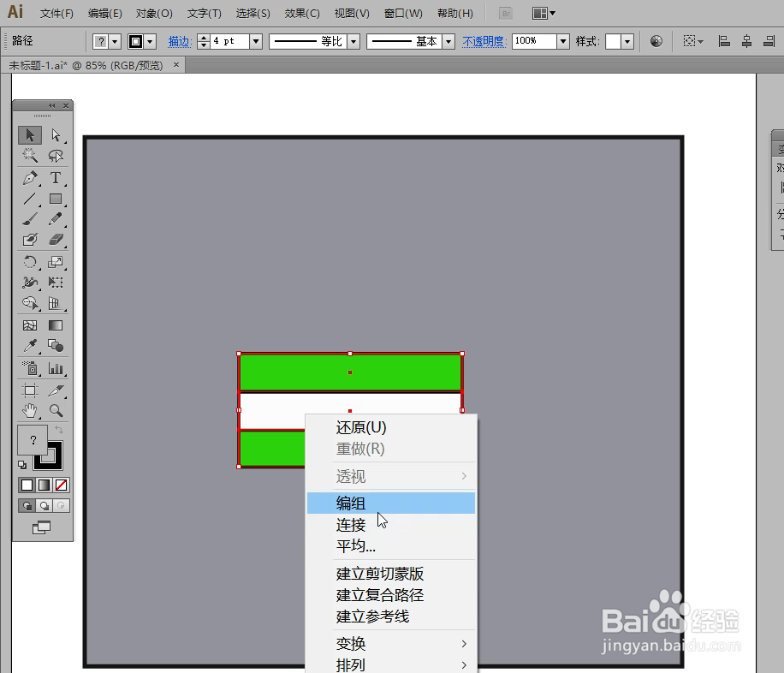This screenshot has height=673, width=784.
Task: Set the fill to None
Action: pos(63,485)
